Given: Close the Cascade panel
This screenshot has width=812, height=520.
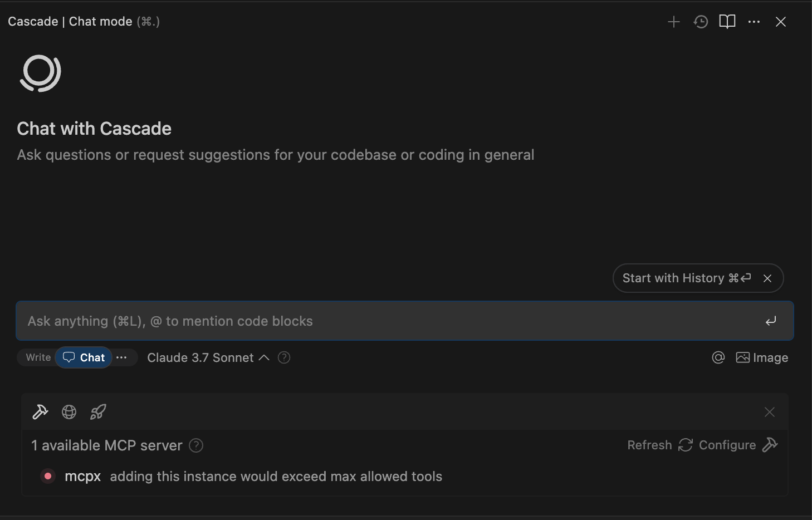Looking at the screenshot, I should pyautogui.click(x=781, y=22).
